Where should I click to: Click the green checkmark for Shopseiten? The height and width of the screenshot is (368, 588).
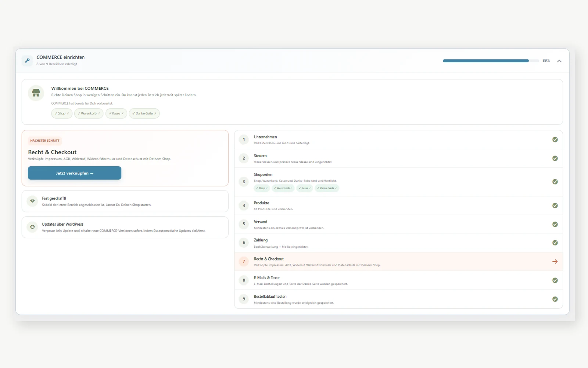pyautogui.click(x=555, y=182)
